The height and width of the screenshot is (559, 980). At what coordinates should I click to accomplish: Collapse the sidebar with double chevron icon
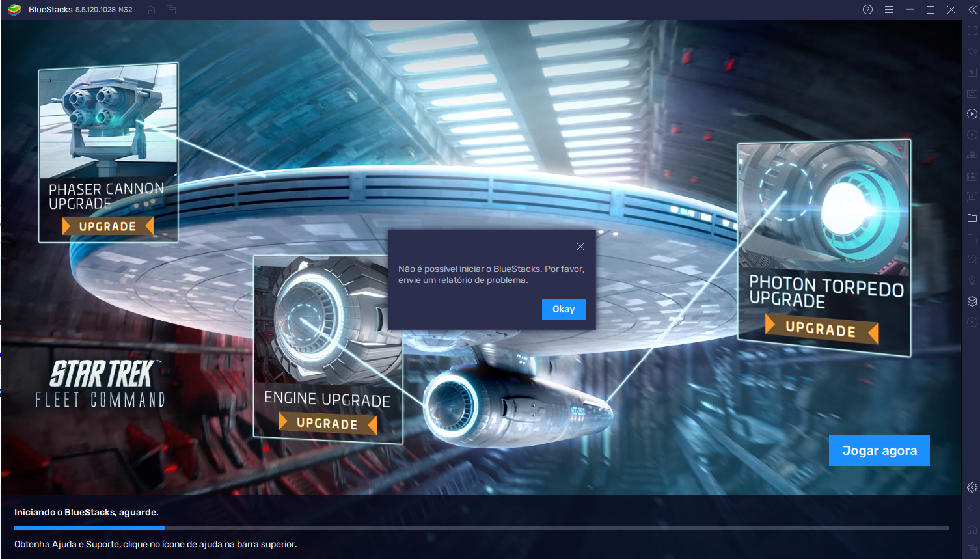tap(972, 10)
